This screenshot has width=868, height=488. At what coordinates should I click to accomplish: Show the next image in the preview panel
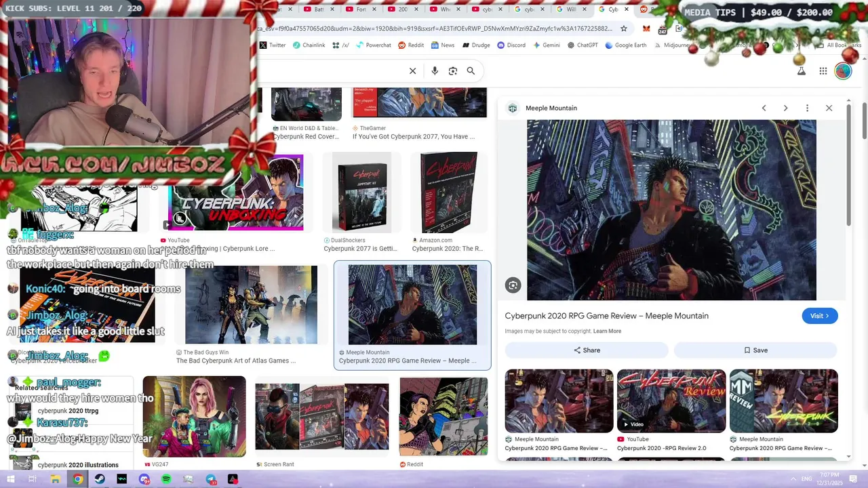click(785, 108)
